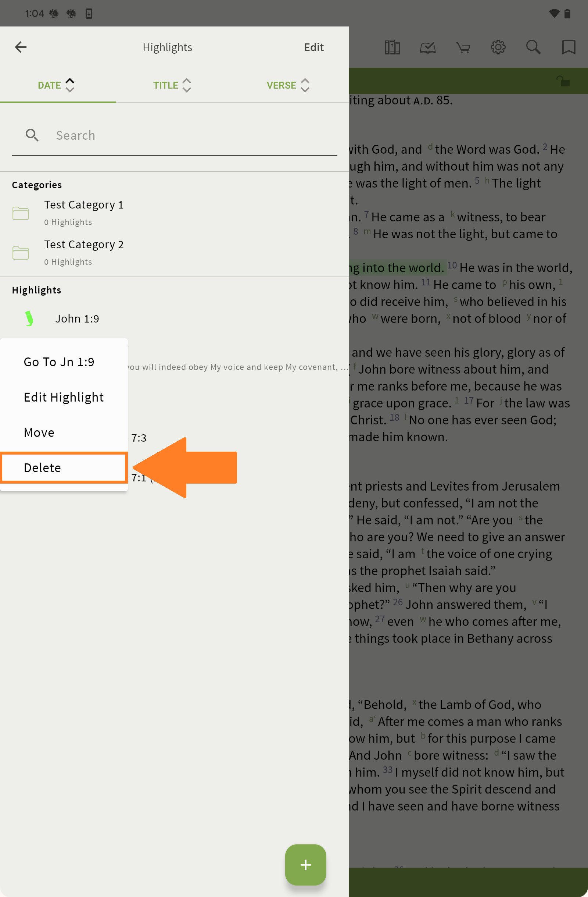Toggle the unlock padlock icon

click(x=563, y=81)
